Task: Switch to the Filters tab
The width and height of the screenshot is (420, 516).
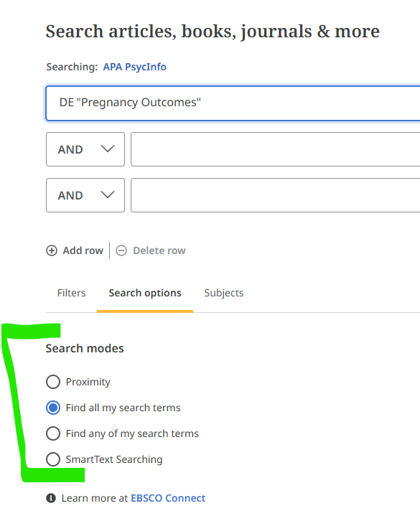Action: pos(71,293)
